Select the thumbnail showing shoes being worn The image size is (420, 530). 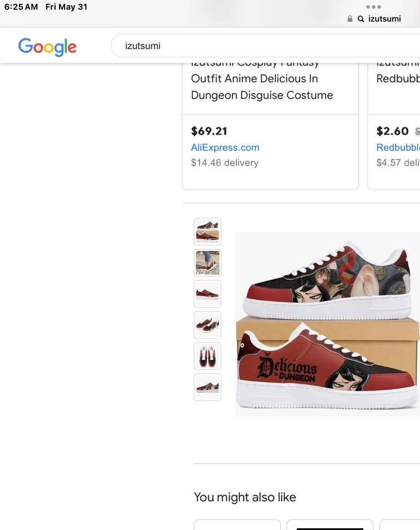[207, 262]
